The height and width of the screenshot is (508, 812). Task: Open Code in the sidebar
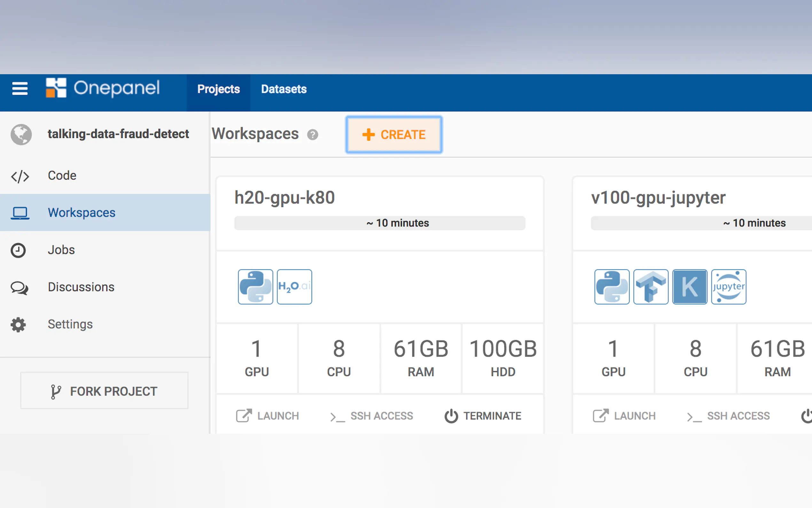(62, 175)
